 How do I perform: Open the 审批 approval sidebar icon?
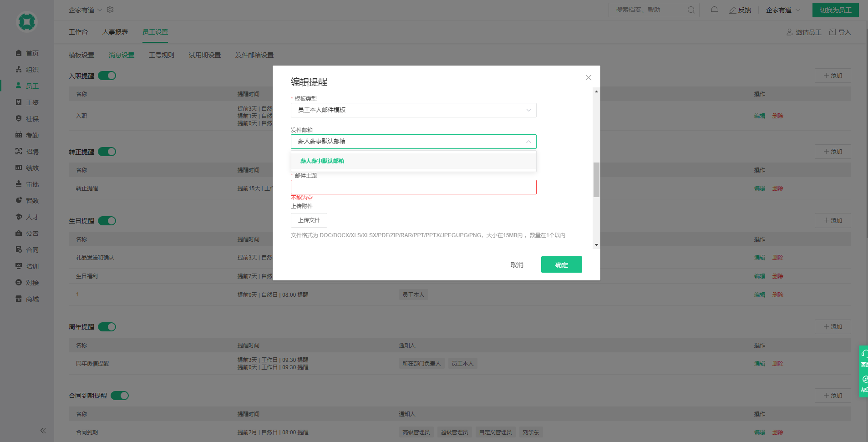19,184
